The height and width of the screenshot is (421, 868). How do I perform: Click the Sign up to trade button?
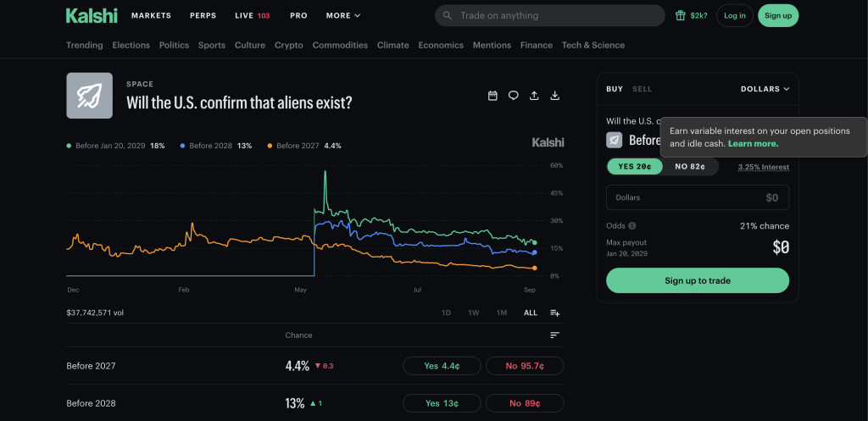pyautogui.click(x=698, y=280)
